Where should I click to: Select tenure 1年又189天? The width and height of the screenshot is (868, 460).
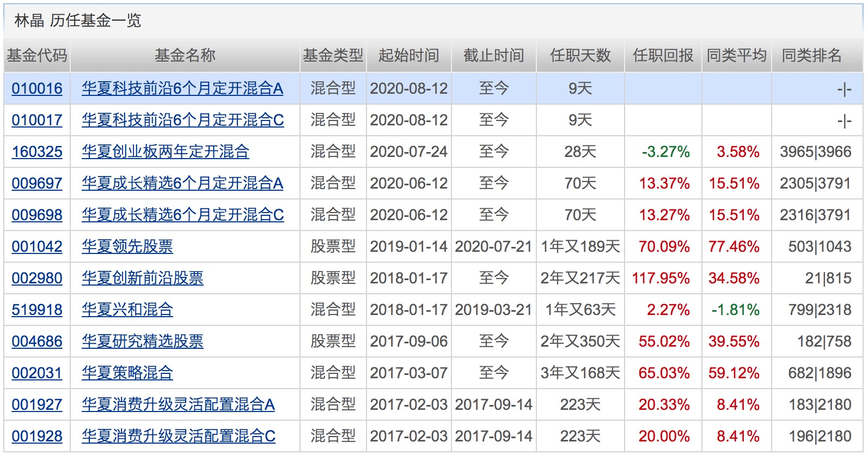[x=580, y=246]
